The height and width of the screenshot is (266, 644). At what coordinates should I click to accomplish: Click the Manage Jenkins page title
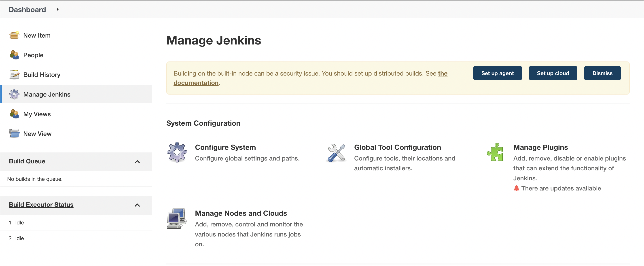pos(214,40)
